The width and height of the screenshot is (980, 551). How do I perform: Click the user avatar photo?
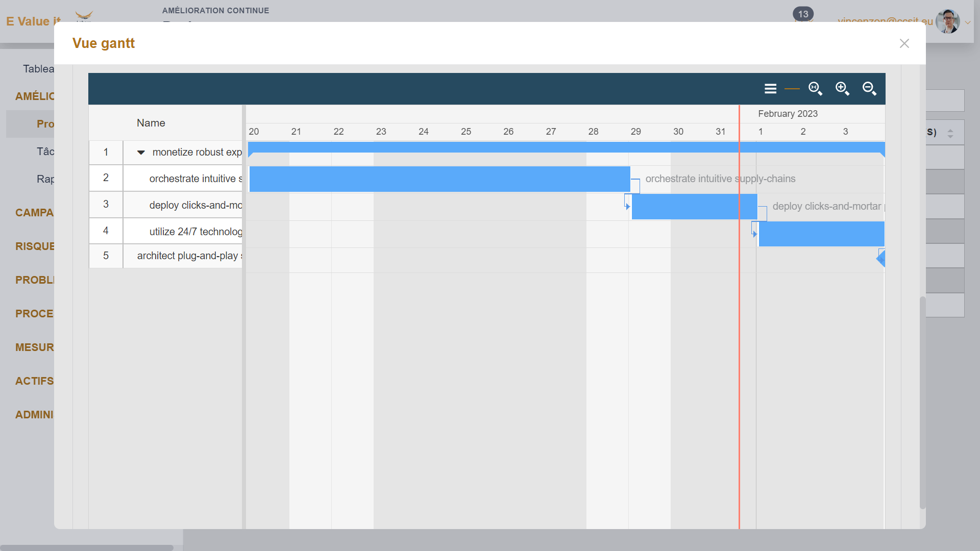click(948, 21)
